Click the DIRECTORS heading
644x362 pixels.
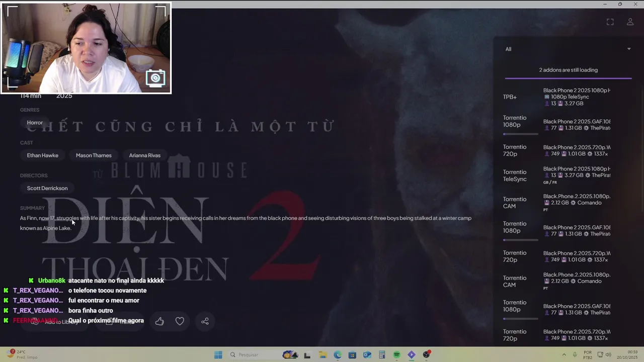(34, 175)
